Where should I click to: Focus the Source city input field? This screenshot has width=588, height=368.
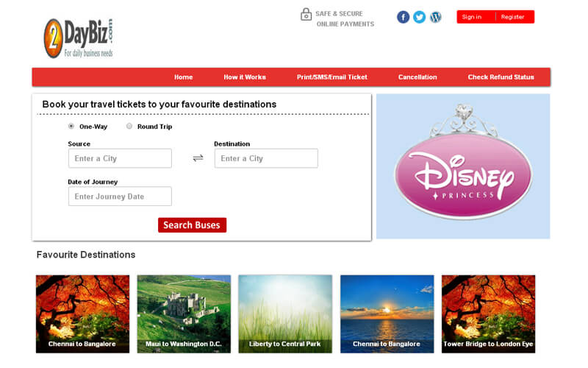(x=120, y=158)
